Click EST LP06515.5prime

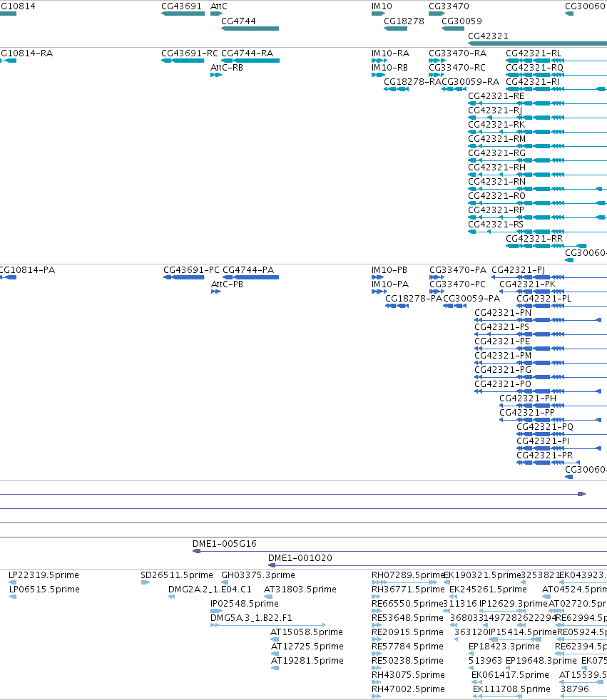click(44, 590)
